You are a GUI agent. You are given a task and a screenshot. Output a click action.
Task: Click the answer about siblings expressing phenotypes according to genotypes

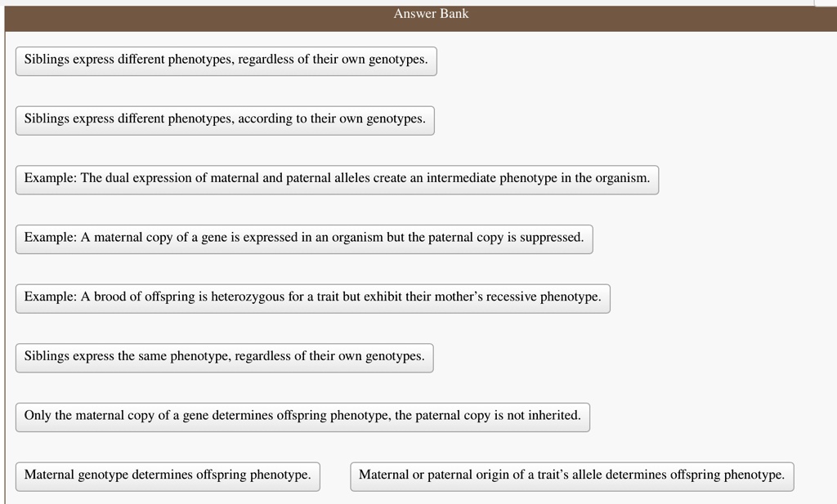pos(225,119)
